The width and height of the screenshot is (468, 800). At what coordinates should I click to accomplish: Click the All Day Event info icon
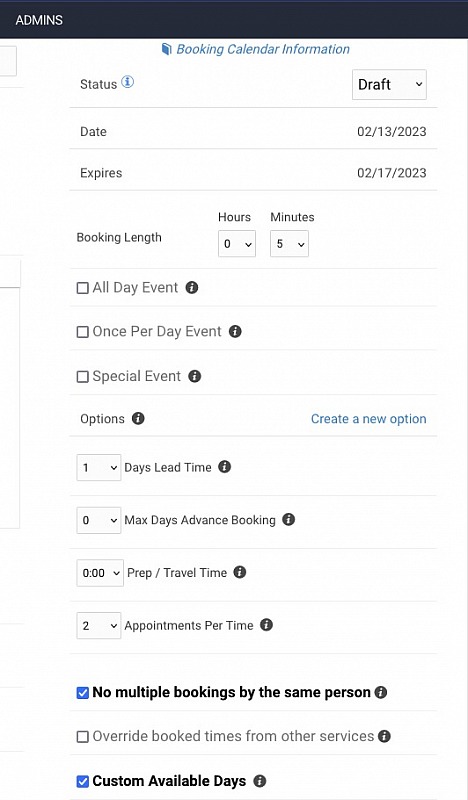click(192, 288)
